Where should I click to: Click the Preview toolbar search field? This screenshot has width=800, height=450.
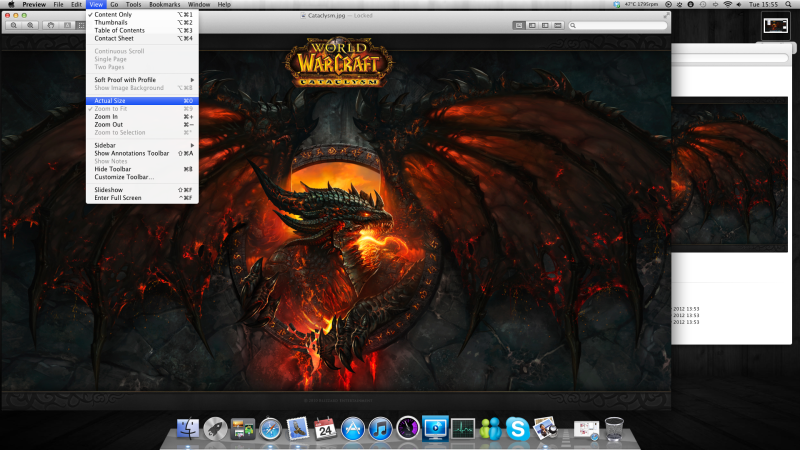click(618, 26)
